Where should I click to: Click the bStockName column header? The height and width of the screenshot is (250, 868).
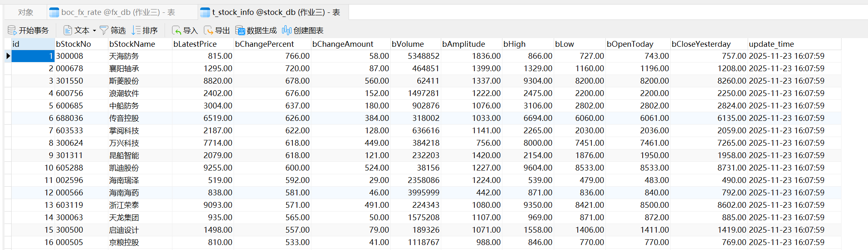pyautogui.click(x=140, y=44)
